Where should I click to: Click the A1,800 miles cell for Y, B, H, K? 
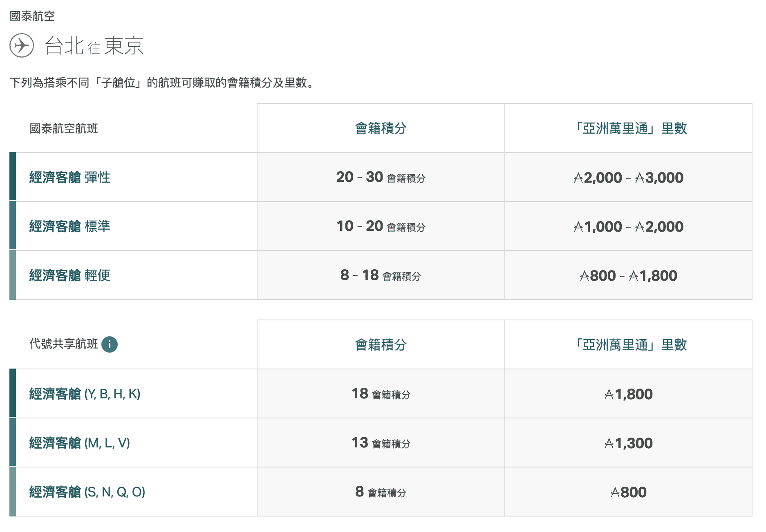(629, 394)
